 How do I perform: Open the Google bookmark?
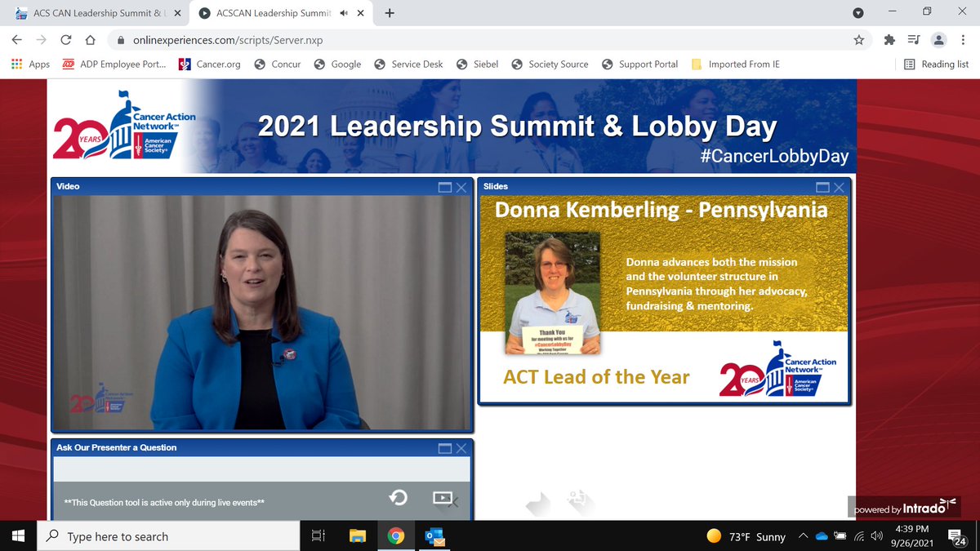(x=337, y=64)
